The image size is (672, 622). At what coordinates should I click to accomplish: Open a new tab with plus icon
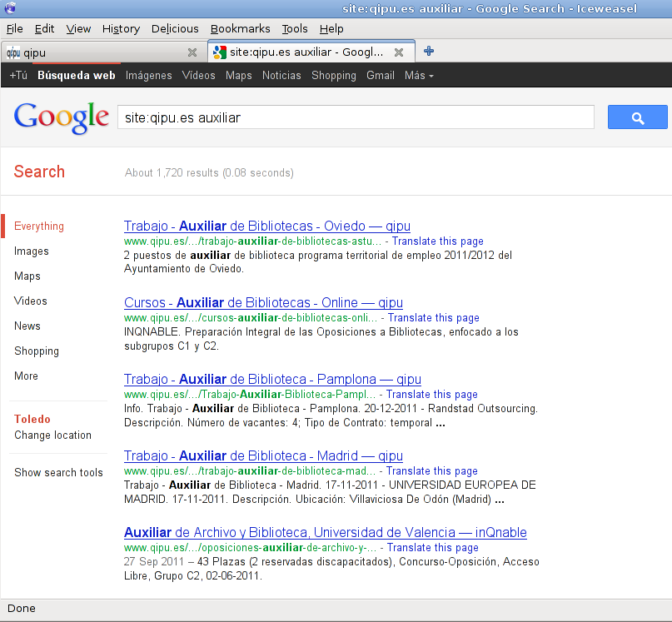tap(429, 52)
